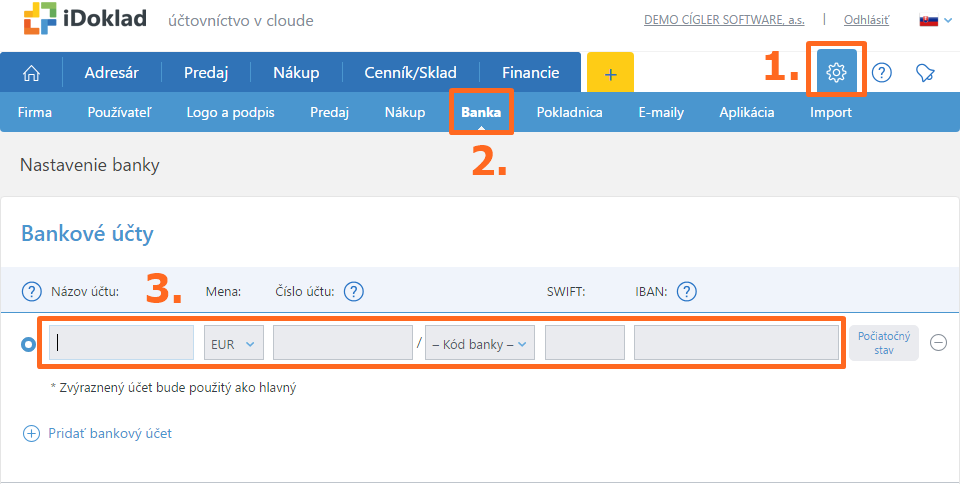
Task: Open the EUR currency dropdown
Action: 233,343
